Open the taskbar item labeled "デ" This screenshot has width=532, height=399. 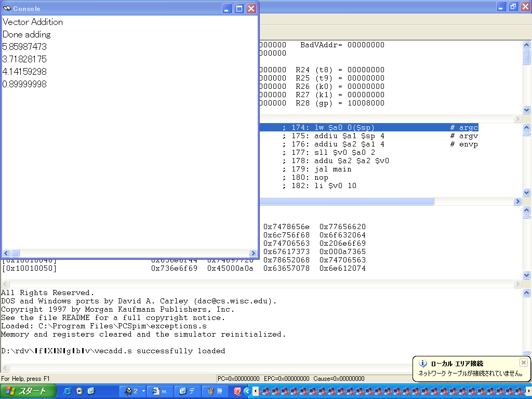click(187, 391)
